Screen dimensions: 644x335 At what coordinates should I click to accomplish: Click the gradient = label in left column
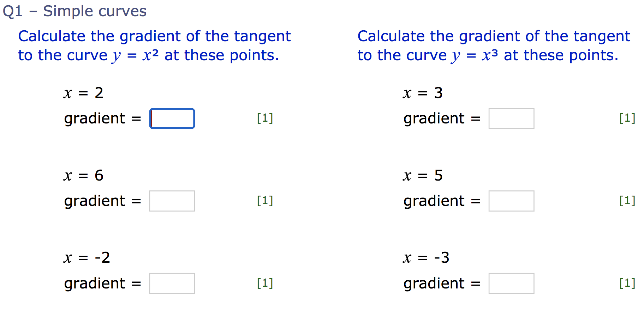point(102,118)
